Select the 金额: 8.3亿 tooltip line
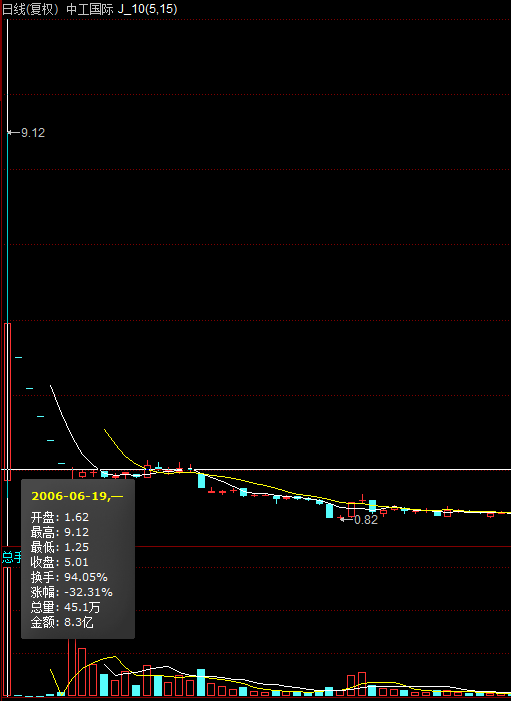This screenshot has width=511, height=701. coord(62,622)
